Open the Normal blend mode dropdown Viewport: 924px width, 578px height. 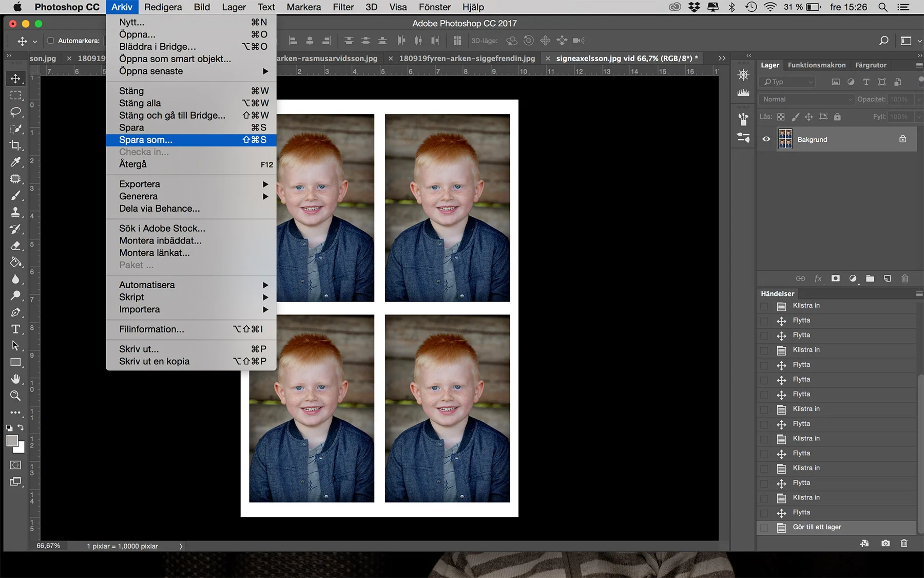pos(807,99)
